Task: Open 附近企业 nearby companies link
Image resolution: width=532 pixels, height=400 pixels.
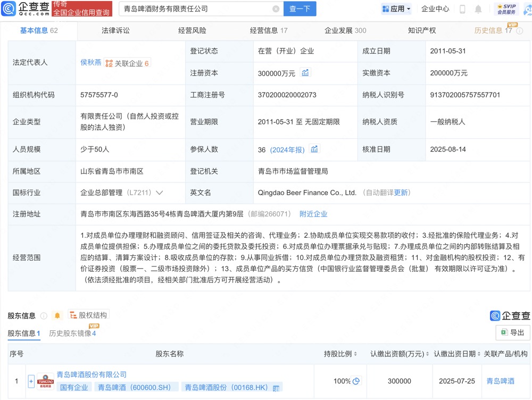Action: coord(313,214)
